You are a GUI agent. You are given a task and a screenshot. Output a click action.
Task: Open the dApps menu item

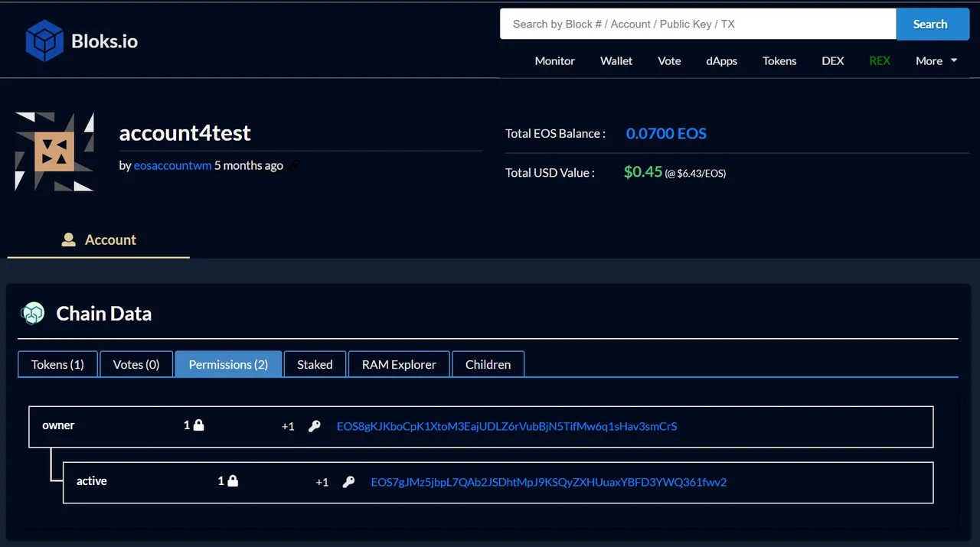click(x=721, y=60)
